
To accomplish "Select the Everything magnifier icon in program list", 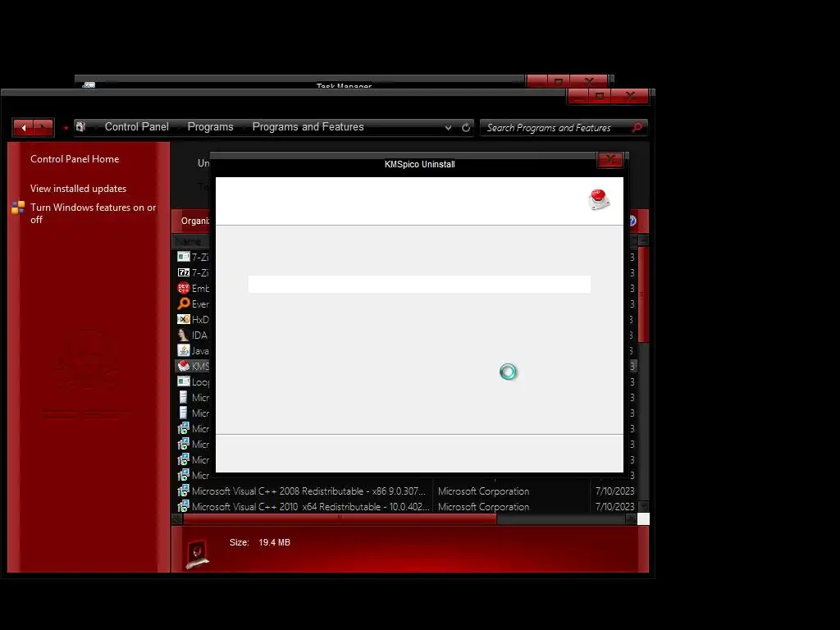I will [183, 304].
